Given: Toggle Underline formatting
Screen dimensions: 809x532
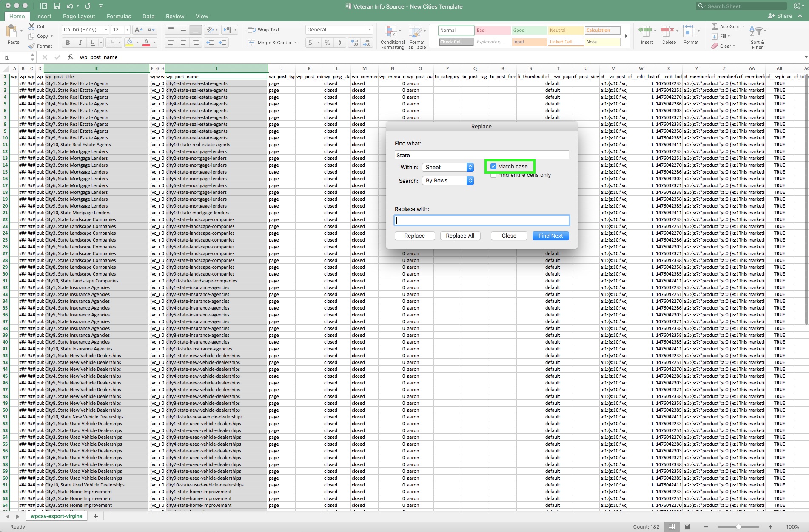Looking at the screenshot, I should 92,43.
